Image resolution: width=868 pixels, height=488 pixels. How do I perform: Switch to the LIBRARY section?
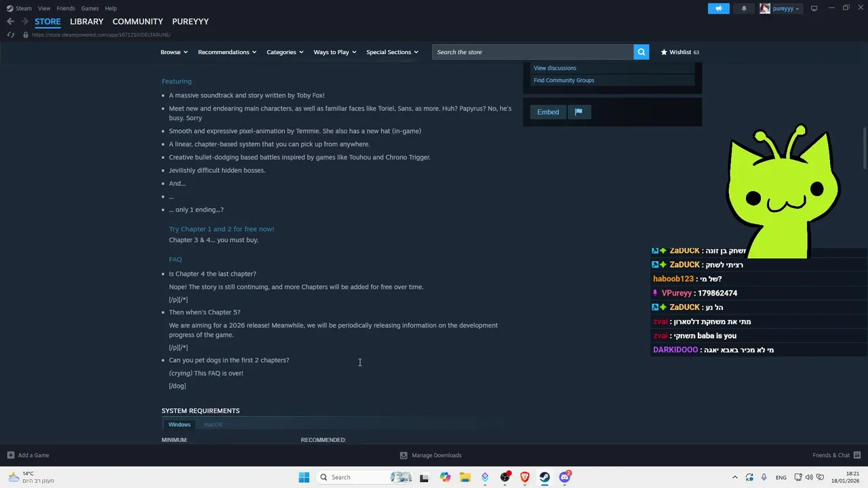click(x=87, y=22)
